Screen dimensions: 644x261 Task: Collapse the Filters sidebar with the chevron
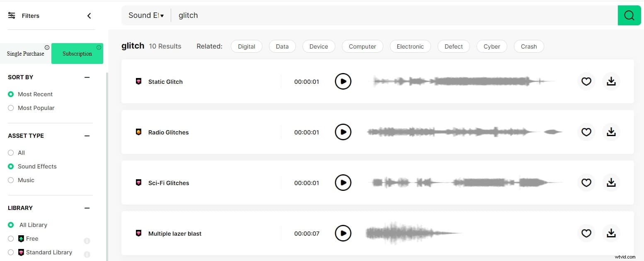[x=89, y=15]
